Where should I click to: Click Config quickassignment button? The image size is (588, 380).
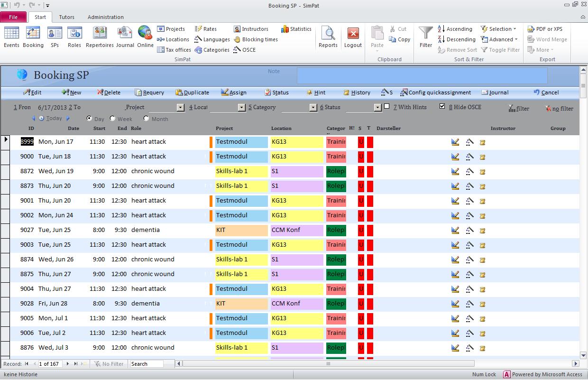click(435, 93)
